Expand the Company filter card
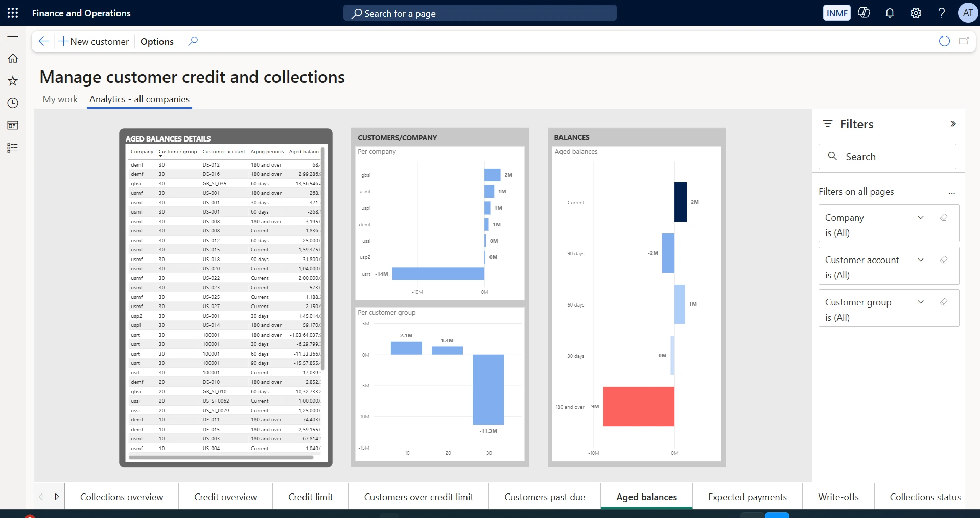Image resolution: width=980 pixels, height=518 pixels. 921,217
